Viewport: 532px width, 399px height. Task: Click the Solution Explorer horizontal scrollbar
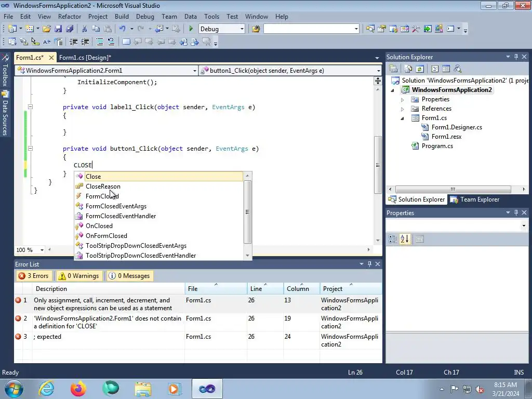tap(453, 189)
